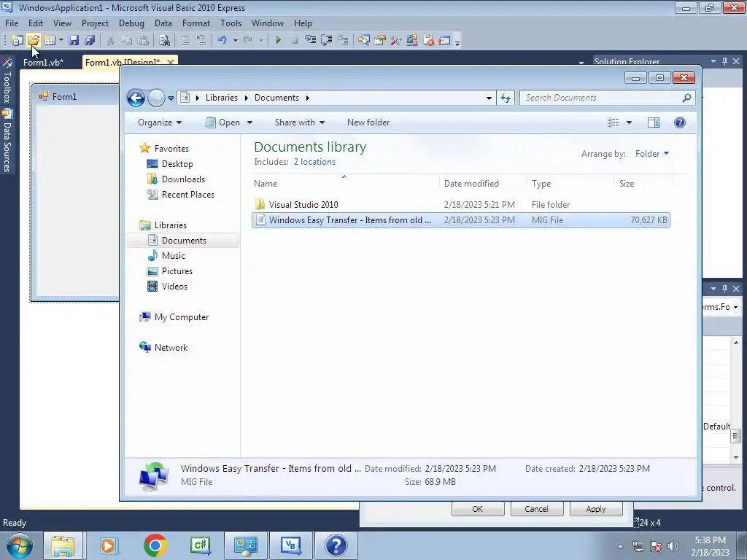
Task: Open the Organize menu dropdown
Action: 160,122
